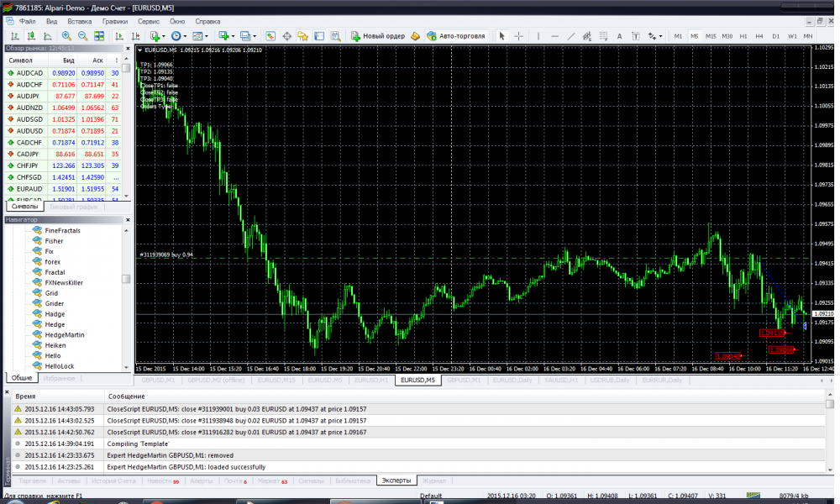Screen dimensions: 840x504
Task: Select FXNewsKiller in the Navigator list
Action: [64, 283]
